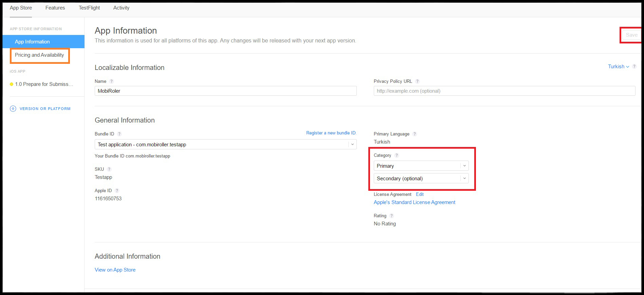Click the text 'Your Bundle ID com.mobiroller.testapp'
This screenshot has width=644, height=295.
tap(132, 156)
